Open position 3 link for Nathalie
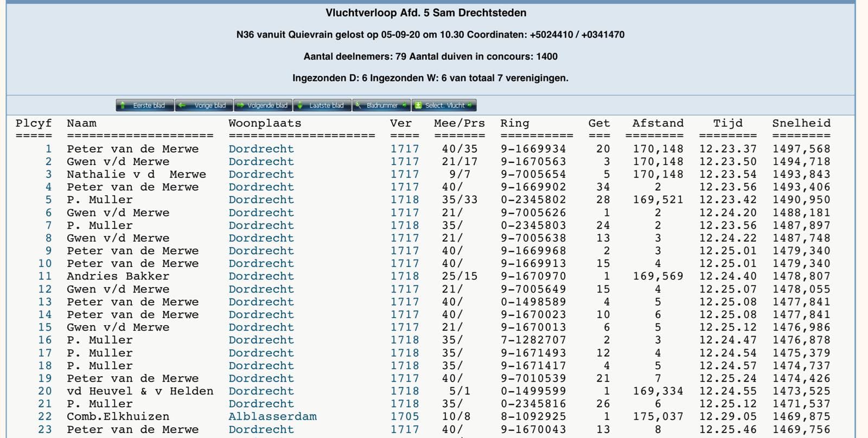Screen dimensions: 868x438 pyautogui.click(x=48, y=174)
